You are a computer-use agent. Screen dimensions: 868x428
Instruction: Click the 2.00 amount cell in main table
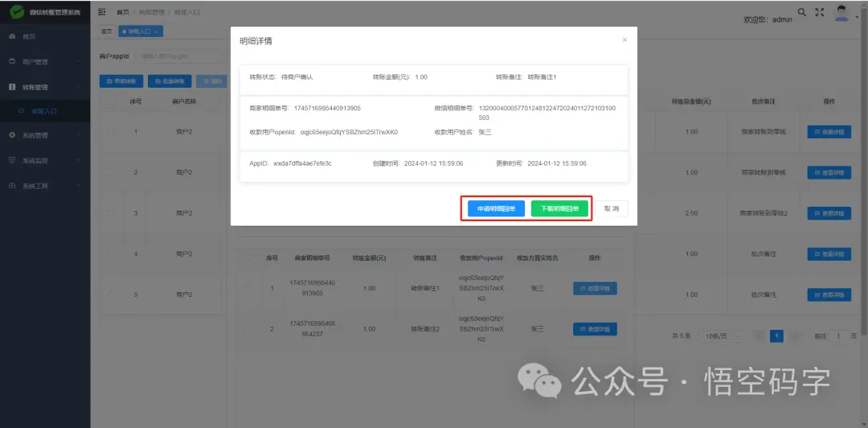point(691,213)
